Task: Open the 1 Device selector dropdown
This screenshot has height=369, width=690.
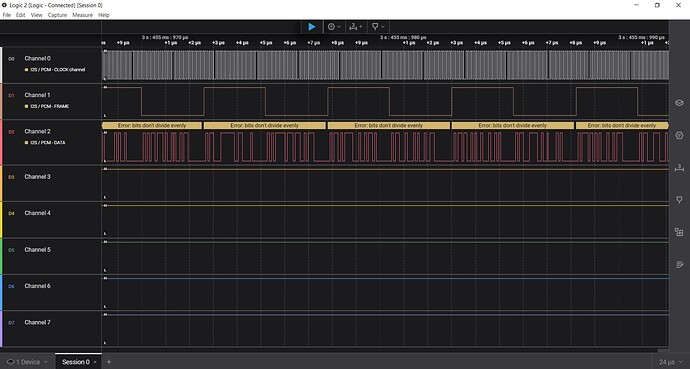Action: pos(27,362)
